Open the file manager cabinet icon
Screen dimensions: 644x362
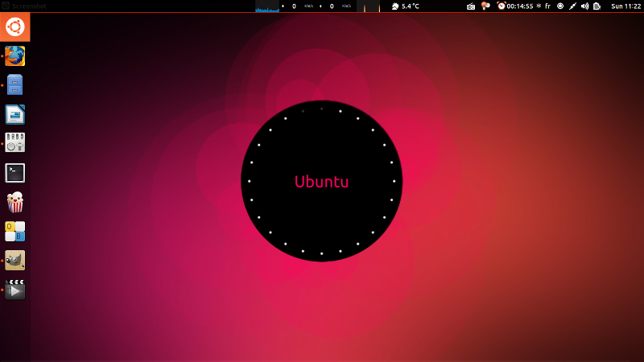(14, 85)
